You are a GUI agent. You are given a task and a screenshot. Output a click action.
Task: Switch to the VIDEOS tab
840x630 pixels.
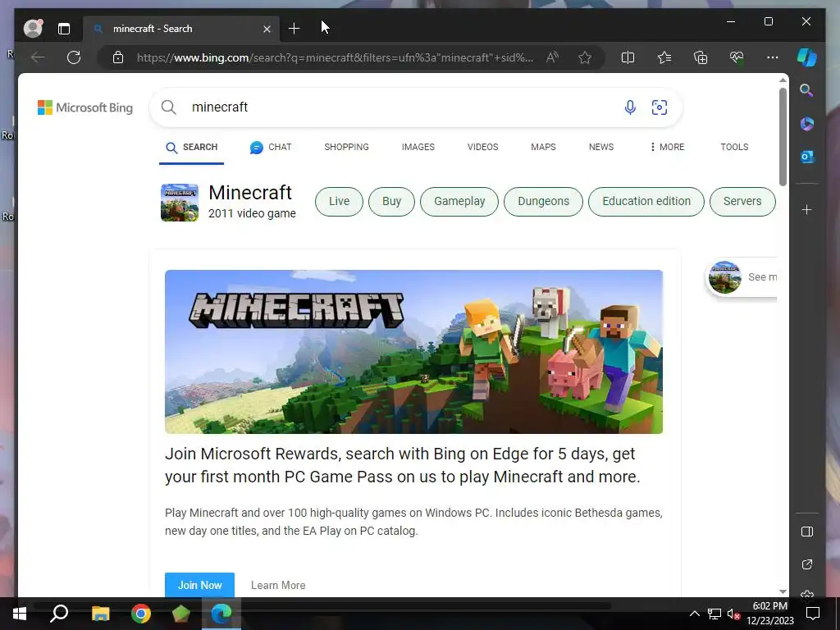[482, 148]
